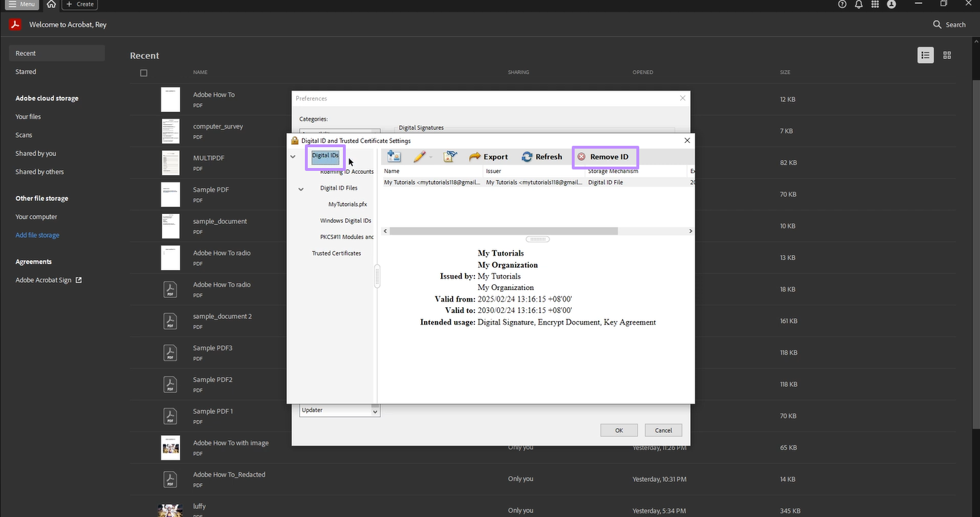Click the OPENED column header in the Recent list
This screenshot has width=980, height=517.
coord(643,73)
